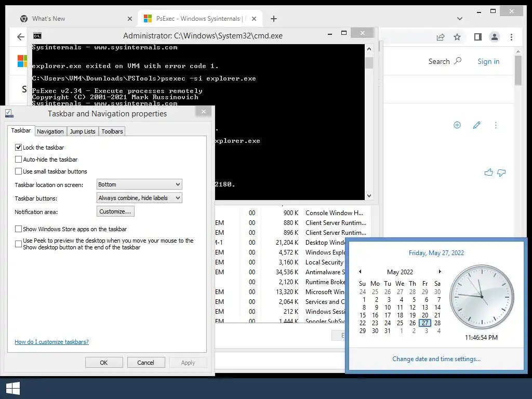Click the Search label on the page
The height and width of the screenshot is (399, 532).
click(438, 61)
